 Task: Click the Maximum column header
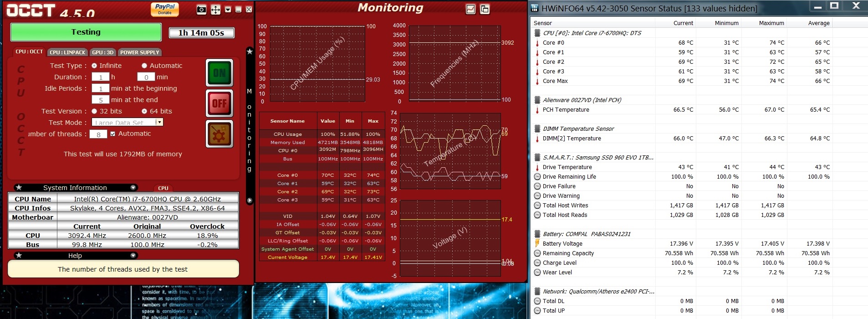(x=764, y=23)
